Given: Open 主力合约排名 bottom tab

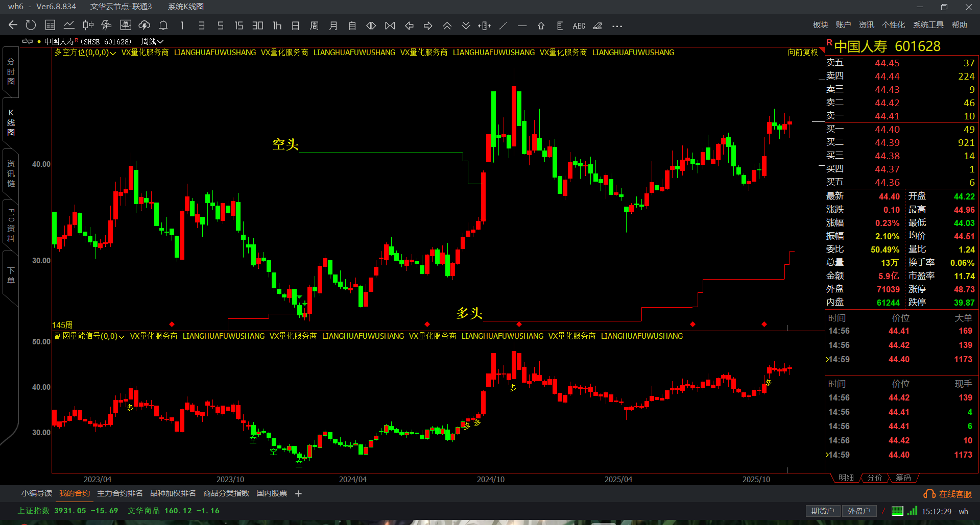Looking at the screenshot, I should point(120,493).
